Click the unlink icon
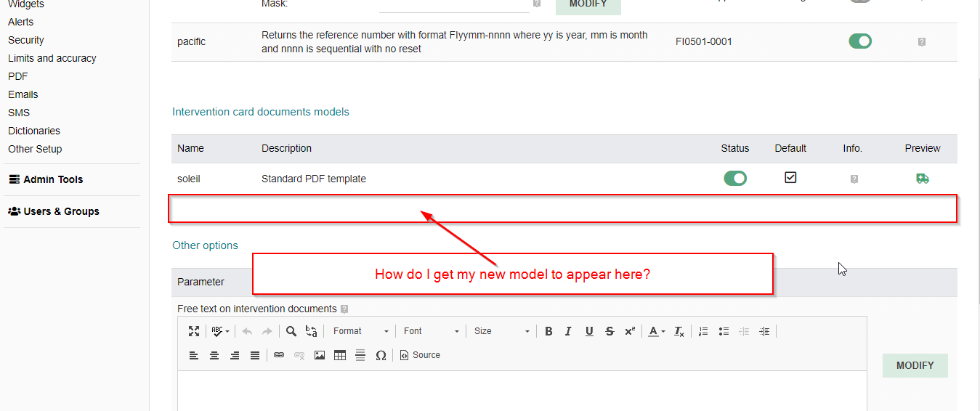This screenshot has height=411, width=980. 299,355
